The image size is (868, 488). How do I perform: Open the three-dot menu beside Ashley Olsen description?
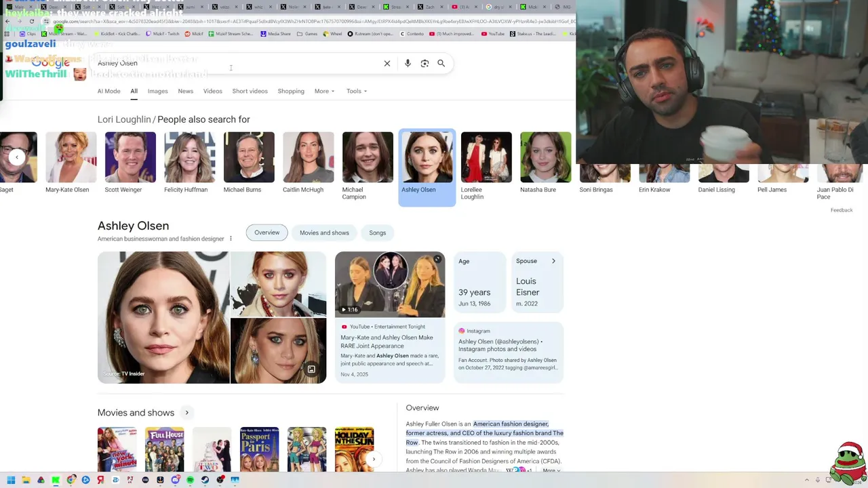(x=231, y=239)
